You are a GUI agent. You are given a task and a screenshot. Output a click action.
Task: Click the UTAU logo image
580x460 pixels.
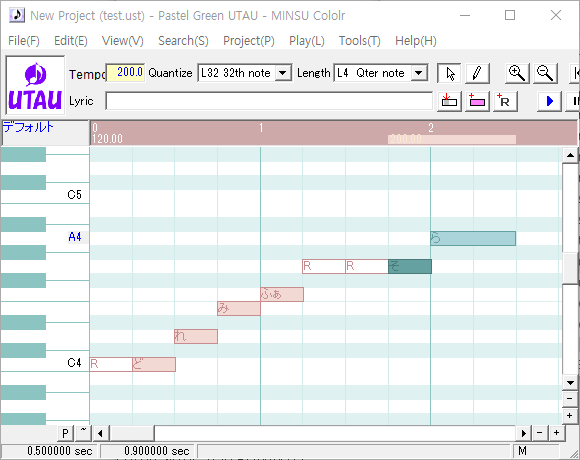pyautogui.click(x=35, y=86)
